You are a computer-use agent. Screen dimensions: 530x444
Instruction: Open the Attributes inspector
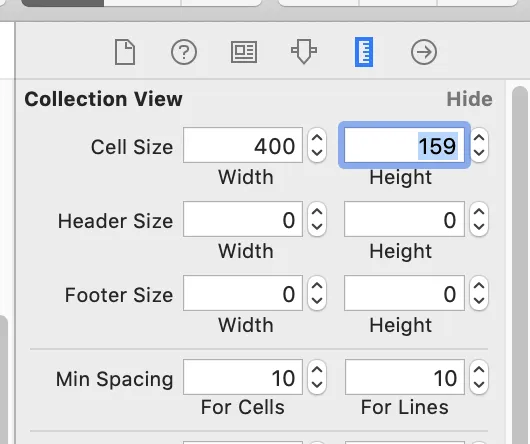304,51
